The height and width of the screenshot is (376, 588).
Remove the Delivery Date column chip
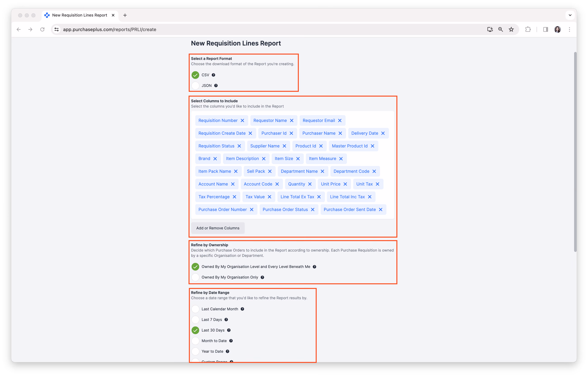[x=383, y=133]
